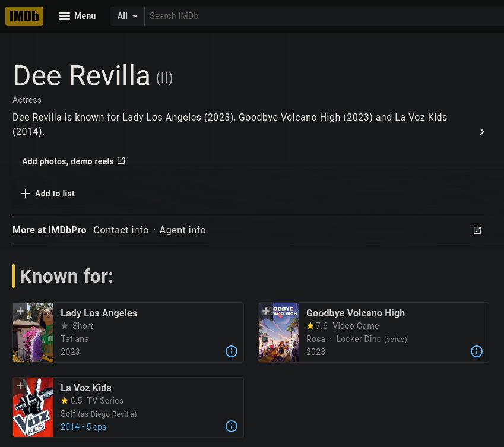Viewport: 504px width, 447px height.
Task: Click the Known for: heading
Action: [x=66, y=276]
